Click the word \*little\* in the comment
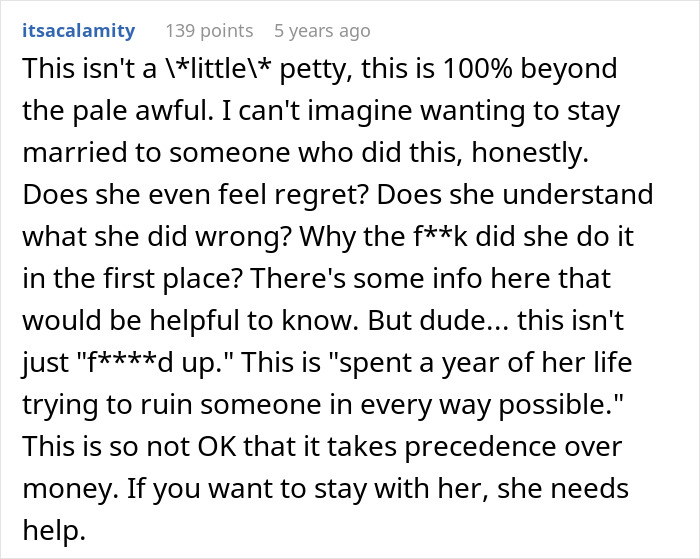700x559 pixels. 216,69
